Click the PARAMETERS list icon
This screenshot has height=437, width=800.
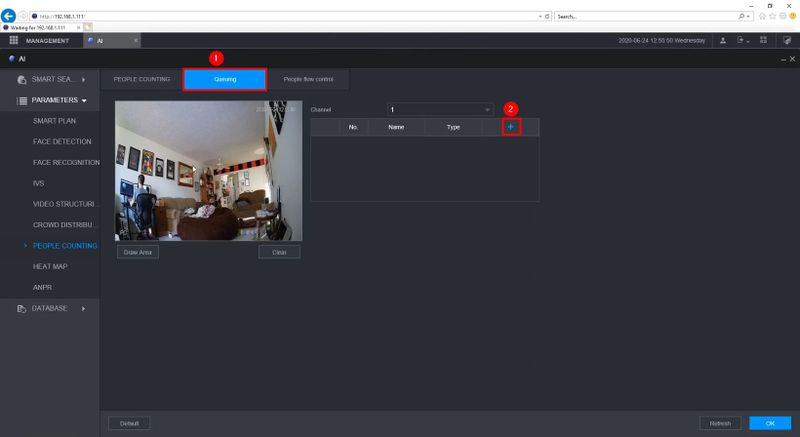pos(22,100)
